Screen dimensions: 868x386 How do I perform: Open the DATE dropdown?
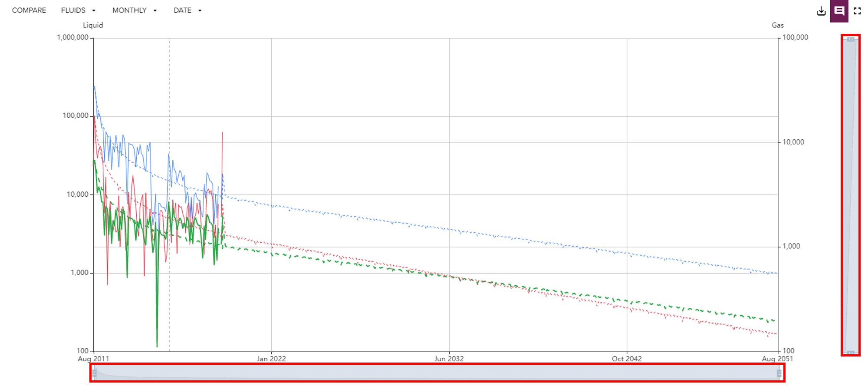[187, 10]
